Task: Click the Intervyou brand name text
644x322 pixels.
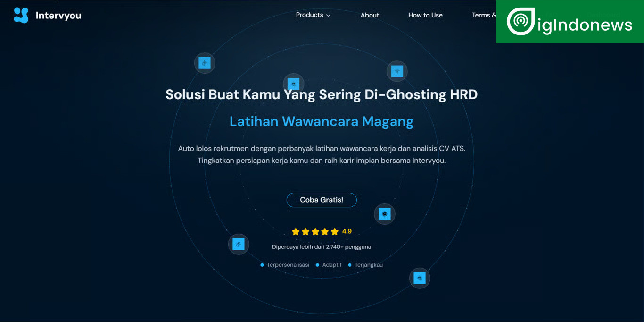Action: pos(58,16)
